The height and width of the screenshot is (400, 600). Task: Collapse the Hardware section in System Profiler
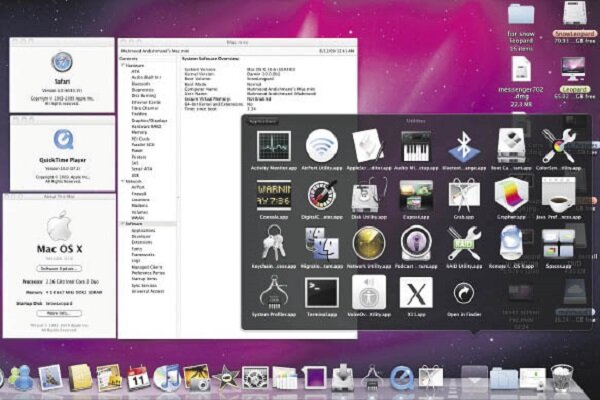[123, 65]
